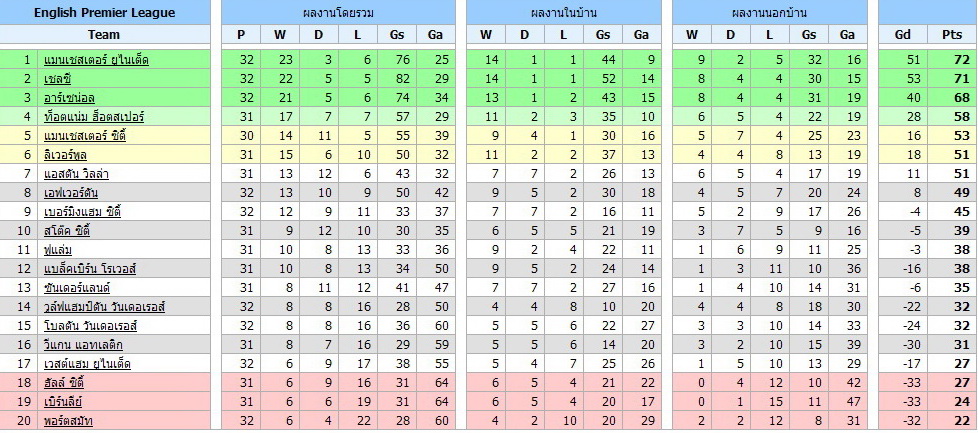Select the เอฟเวอร์ตัน team link
Image resolution: width=978 pixels, height=433 pixels.
click(x=72, y=193)
